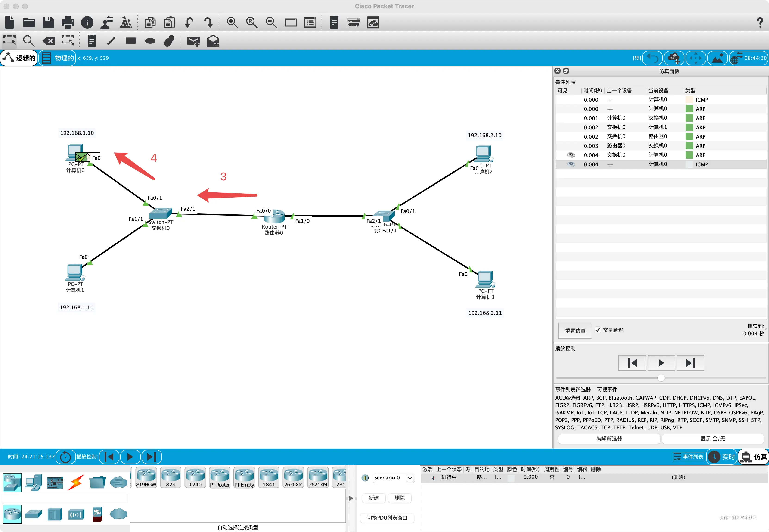Select the lightning Connections category
769x532 pixels.
click(76, 483)
